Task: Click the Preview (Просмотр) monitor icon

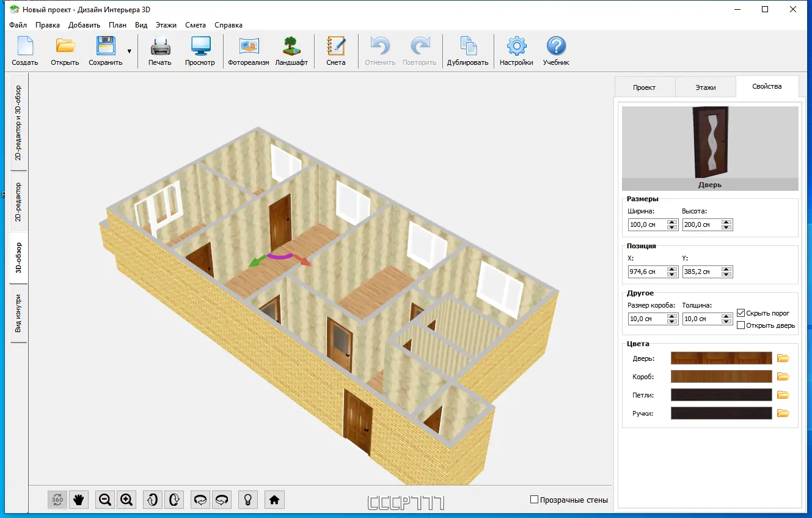Action: (x=200, y=47)
